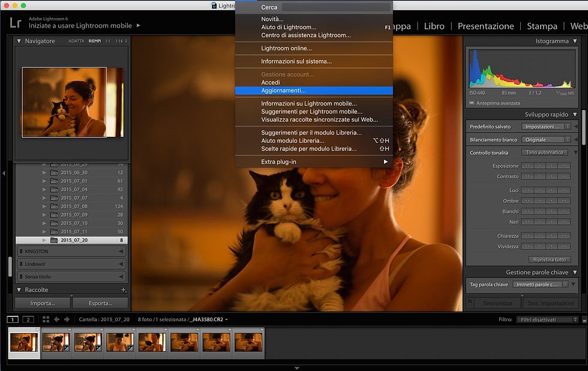Viewport: 588px width, 371px height.
Task: Collapse the Gestione parole chiave panel
Action: click(575, 273)
